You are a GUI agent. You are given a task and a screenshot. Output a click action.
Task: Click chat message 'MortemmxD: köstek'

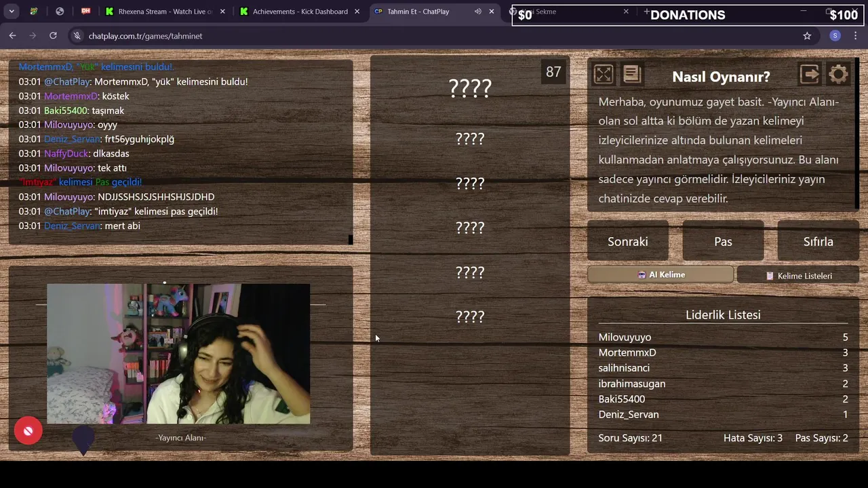74,96
